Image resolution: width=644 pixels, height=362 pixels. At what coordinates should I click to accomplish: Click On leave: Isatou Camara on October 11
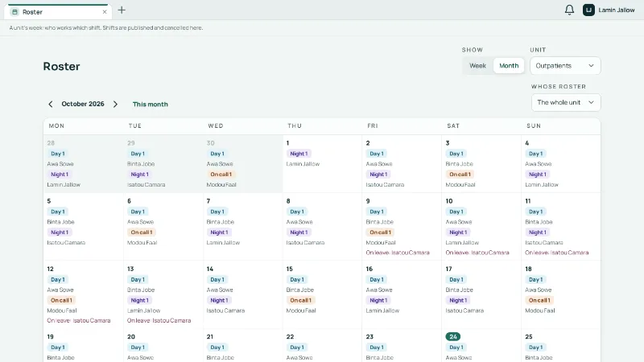click(x=556, y=253)
